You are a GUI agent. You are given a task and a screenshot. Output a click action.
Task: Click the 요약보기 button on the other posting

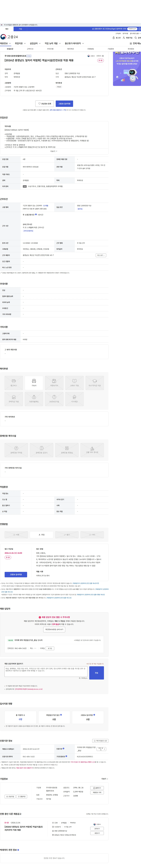tap(97, 829)
